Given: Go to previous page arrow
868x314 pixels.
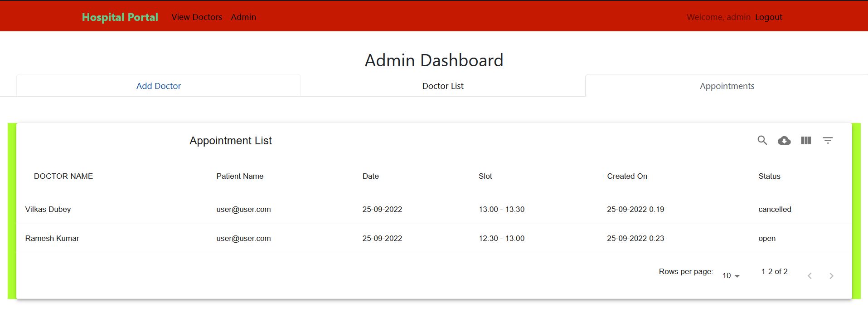Looking at the screenshot, I should (810, 276).
